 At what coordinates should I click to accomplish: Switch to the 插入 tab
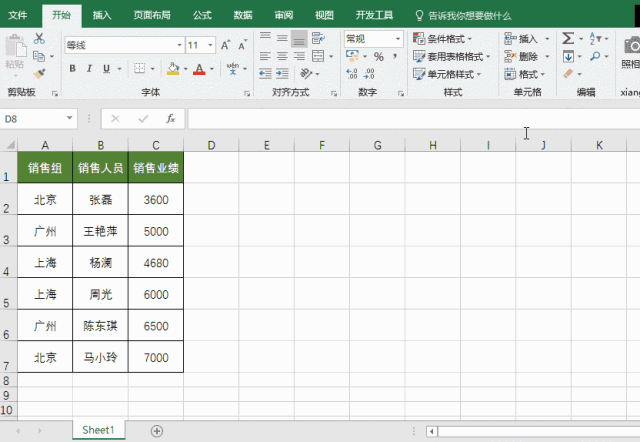pos(102,16)
